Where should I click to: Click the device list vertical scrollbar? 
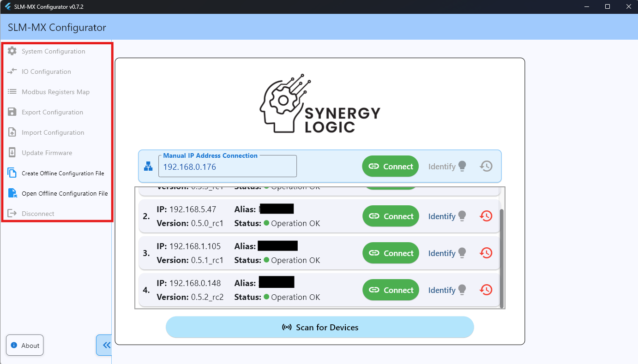tap(502, 258)
